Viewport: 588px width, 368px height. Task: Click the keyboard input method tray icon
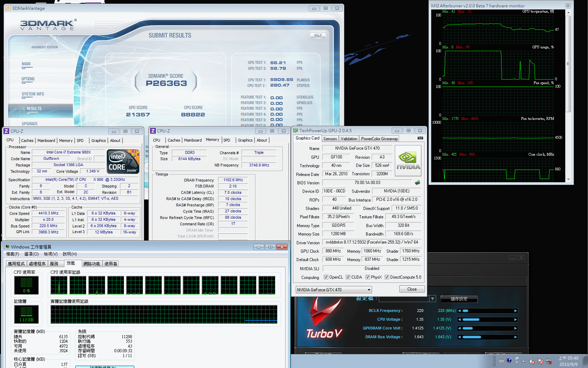pyautogui.click(x=502, y=361)
